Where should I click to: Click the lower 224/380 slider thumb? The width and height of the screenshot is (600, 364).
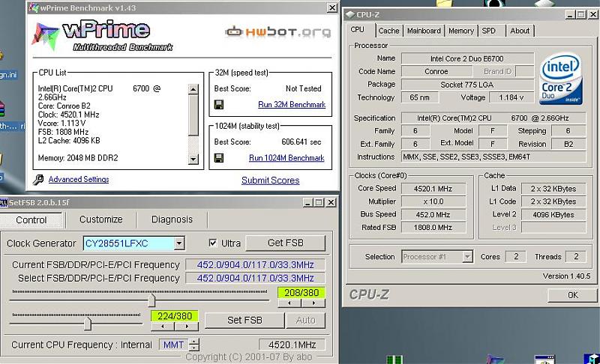(88, 324)
